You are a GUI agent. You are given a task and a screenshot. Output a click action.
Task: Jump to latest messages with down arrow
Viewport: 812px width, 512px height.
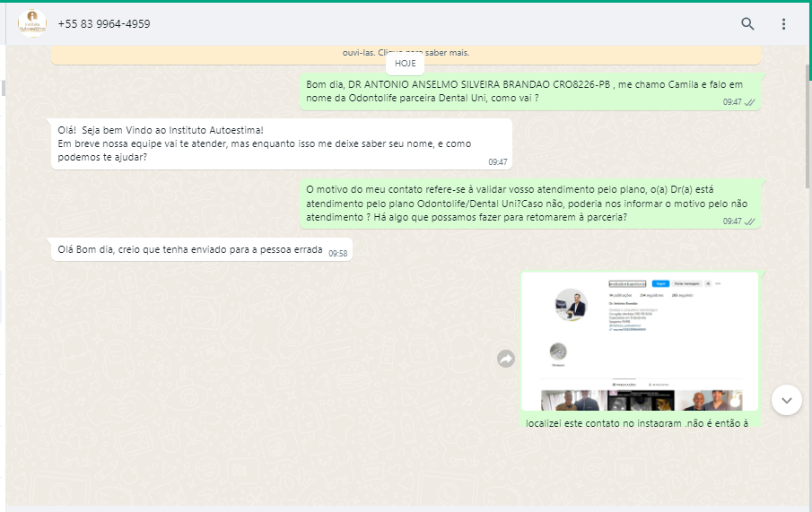point(787,400)
